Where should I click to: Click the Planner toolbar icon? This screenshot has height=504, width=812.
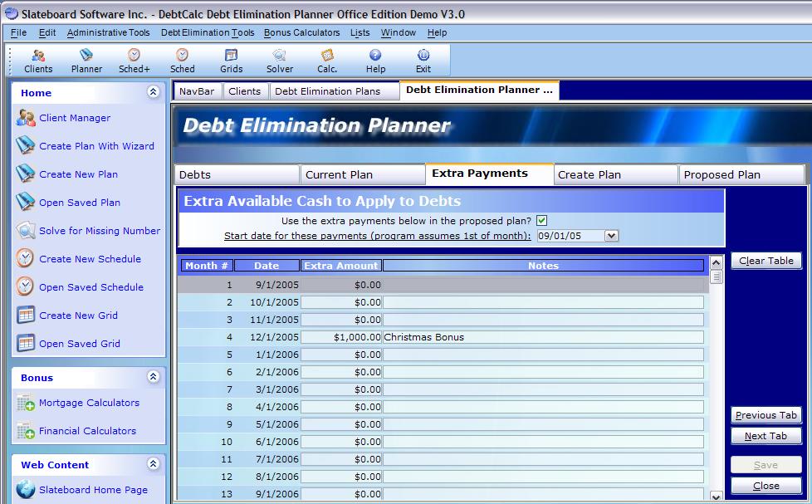86,60
